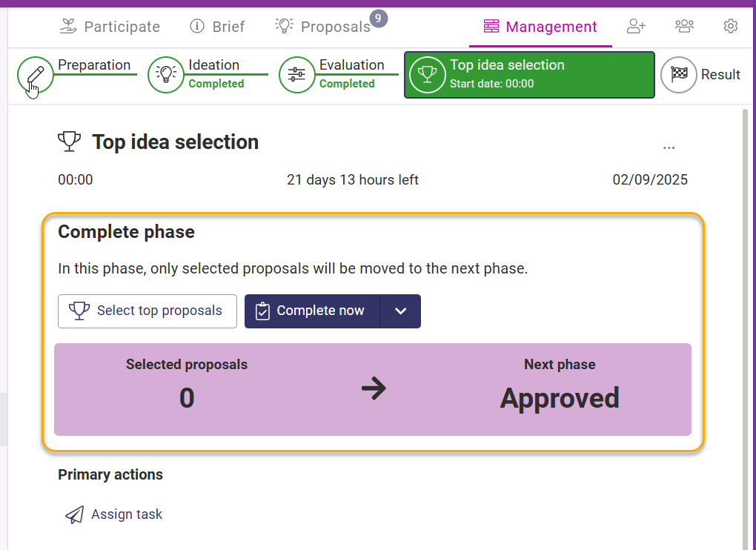
Task: Switch to the Participate tab
Action: click(110, 27)
